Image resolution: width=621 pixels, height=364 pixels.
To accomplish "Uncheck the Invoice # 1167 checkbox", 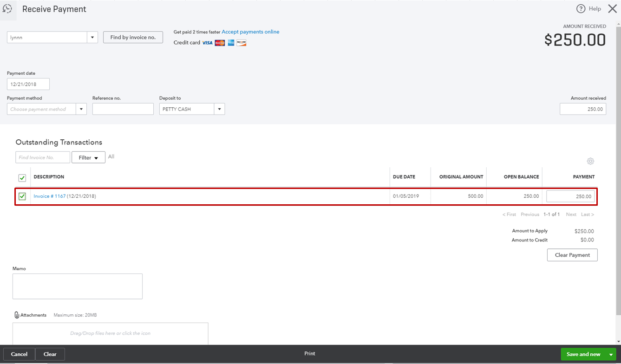I will (22, 196).
